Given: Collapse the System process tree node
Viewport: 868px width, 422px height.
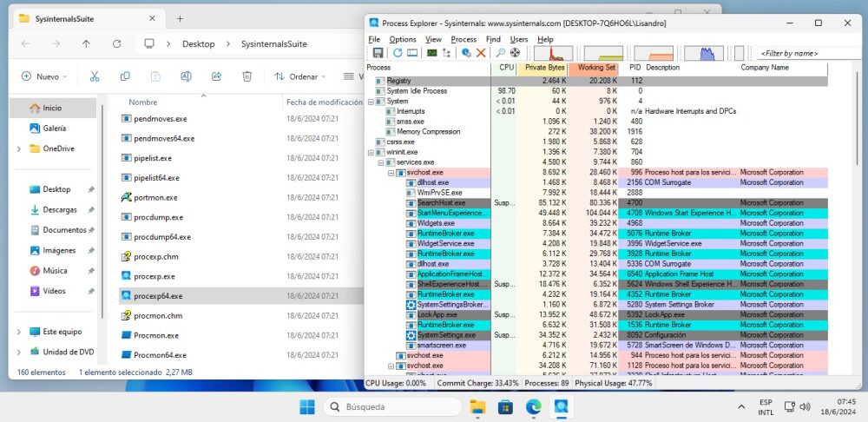Looking at the screenshot, I should tap(371, 102).
